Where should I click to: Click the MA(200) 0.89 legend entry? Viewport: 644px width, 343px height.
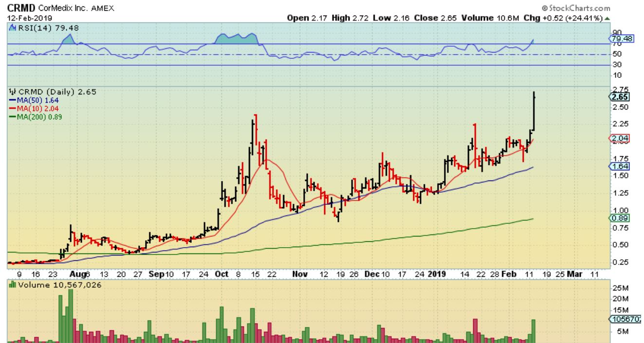(x=36, y=117)
